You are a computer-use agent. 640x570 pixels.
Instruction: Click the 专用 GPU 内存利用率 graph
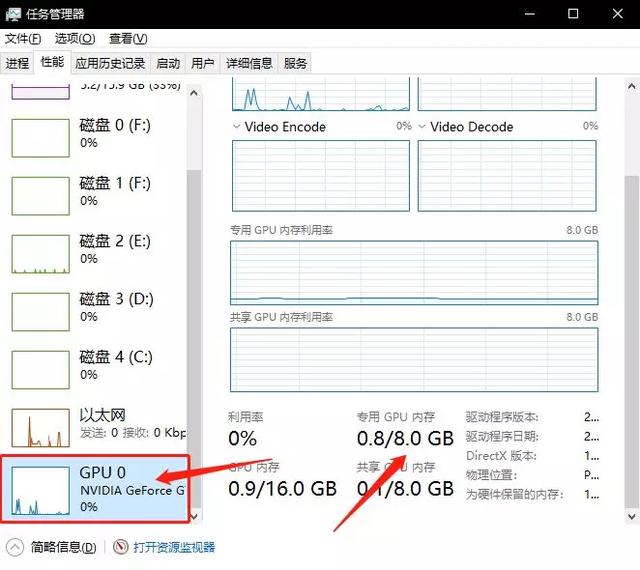414,273
